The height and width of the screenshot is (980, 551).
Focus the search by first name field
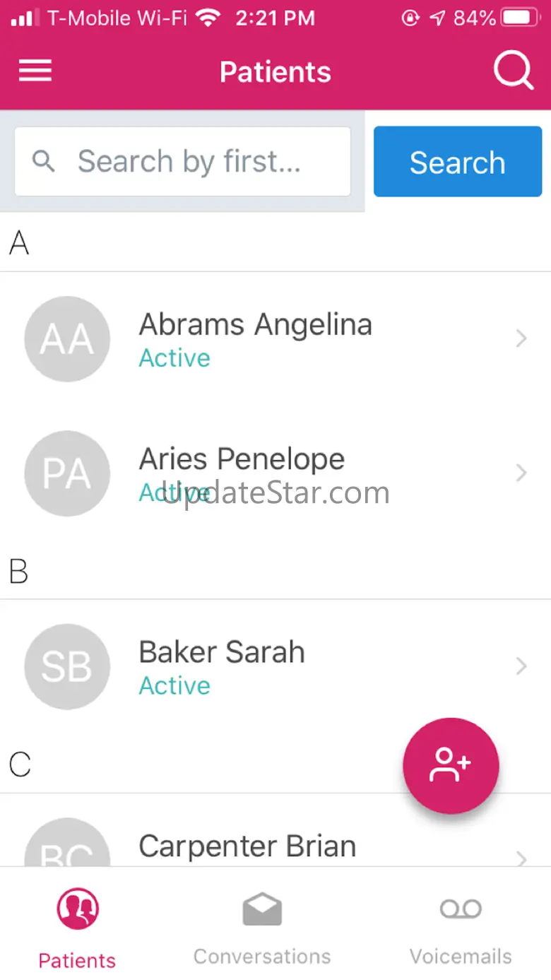[189, 162]
